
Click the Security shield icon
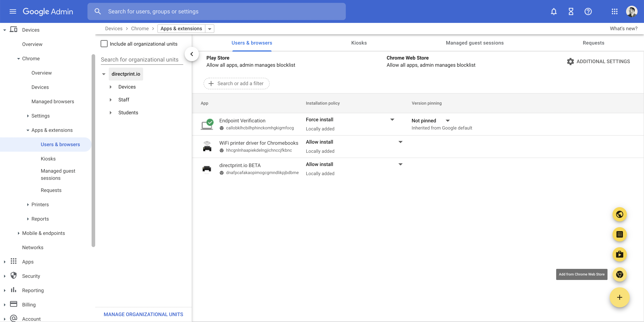13,275
